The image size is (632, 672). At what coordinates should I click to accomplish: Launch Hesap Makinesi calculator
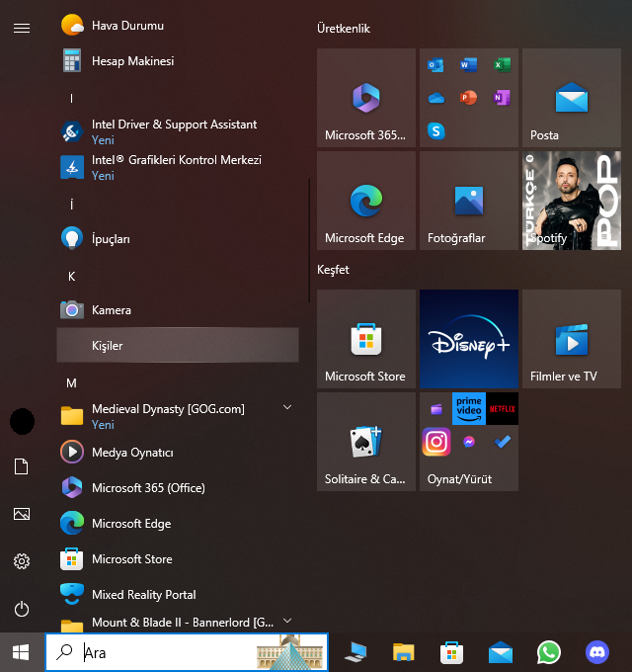tap(178, 61)
